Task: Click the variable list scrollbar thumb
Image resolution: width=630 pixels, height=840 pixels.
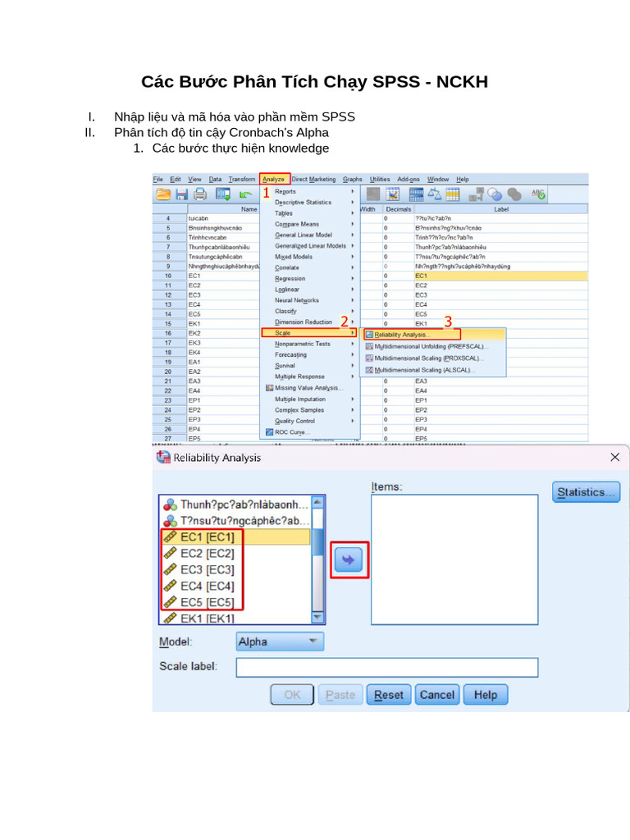Action: click(x=317, y=541)
